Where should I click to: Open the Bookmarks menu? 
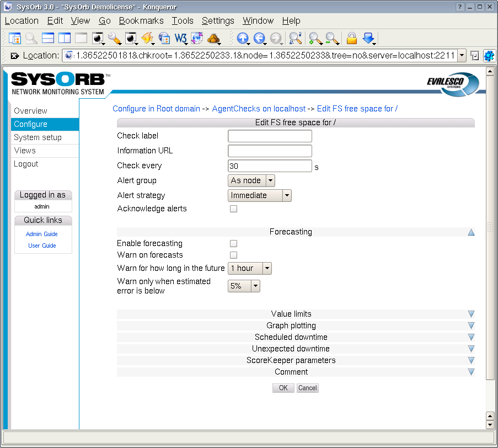pos(141,20)
